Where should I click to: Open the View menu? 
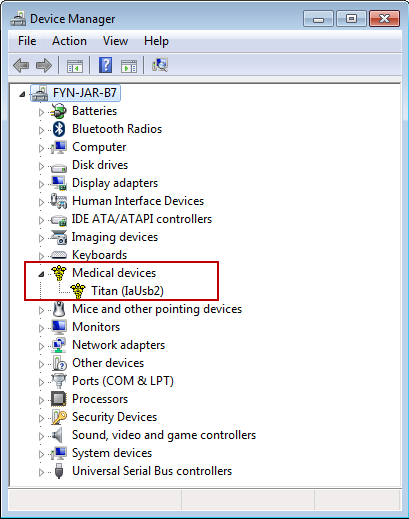115,41
